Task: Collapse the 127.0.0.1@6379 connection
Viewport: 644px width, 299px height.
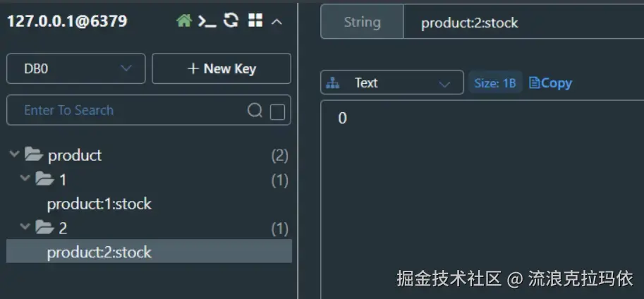Action: pyautogui.click(x=277, y=22)
